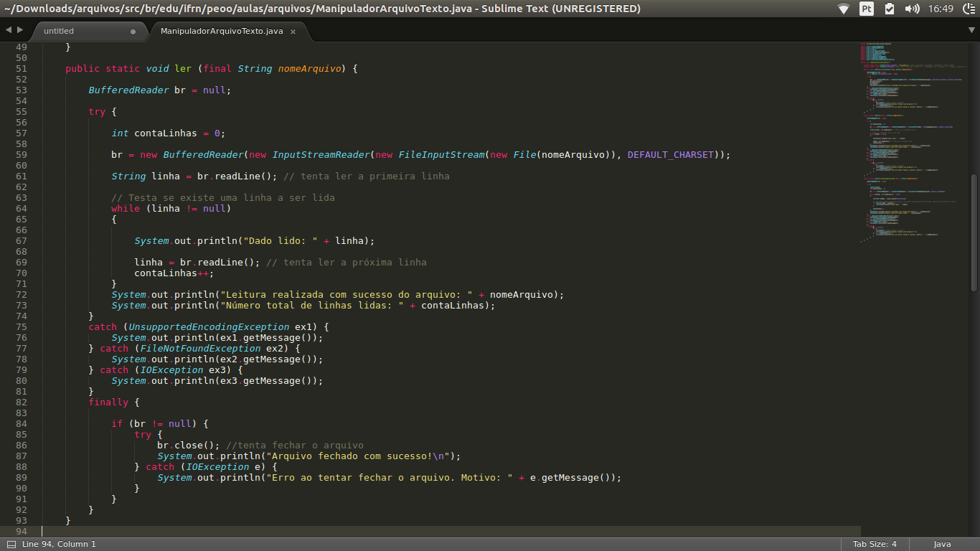The image size is (980, 551).
Task: Open the tab list dropdown arrow
Action: pos(972,31)
